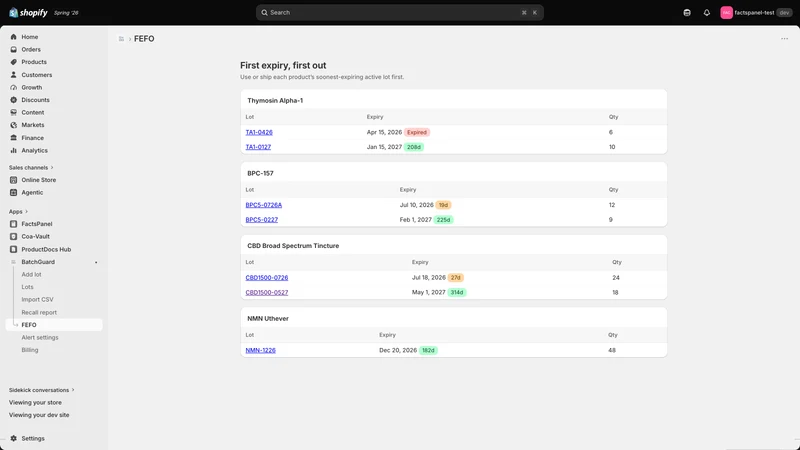Click the Jul 10, 2026 expiry date
The width and height of the screenshot is (800, 450).
416,205
